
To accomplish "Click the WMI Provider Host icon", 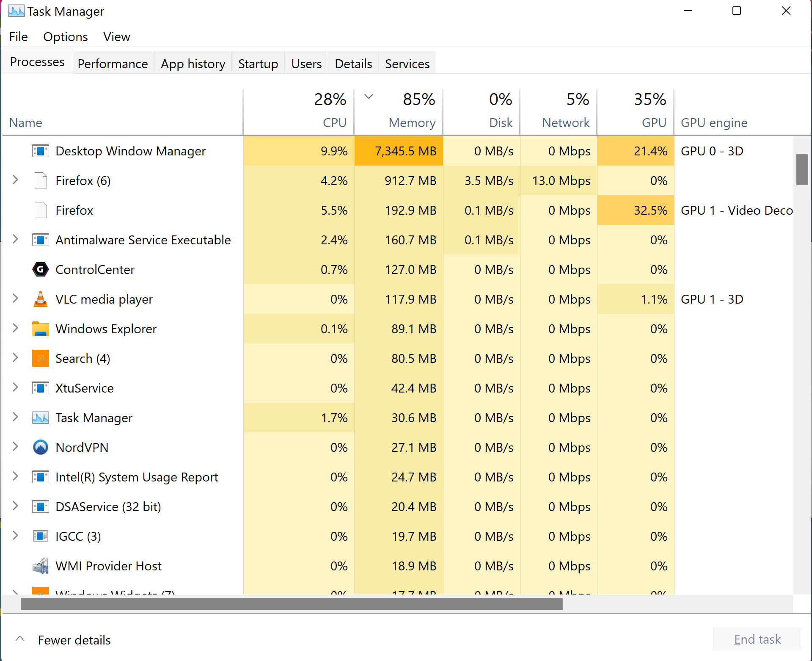I will point(41,566).
